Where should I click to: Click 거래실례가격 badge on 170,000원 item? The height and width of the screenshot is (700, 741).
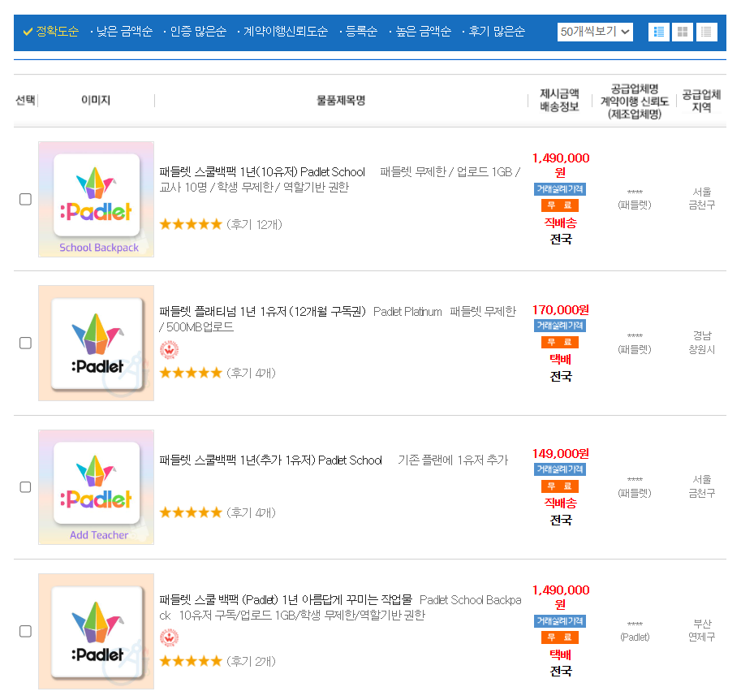[x=560, y=326]
